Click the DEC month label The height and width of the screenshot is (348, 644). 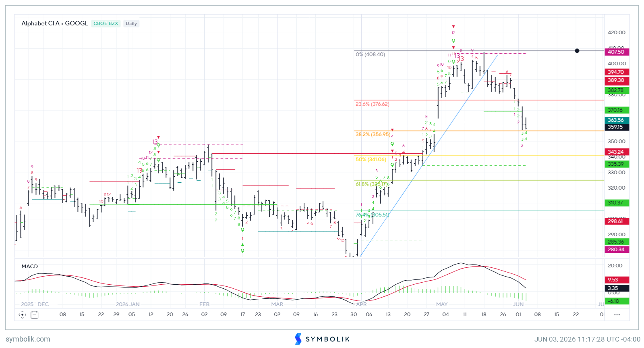coord(43,304)
